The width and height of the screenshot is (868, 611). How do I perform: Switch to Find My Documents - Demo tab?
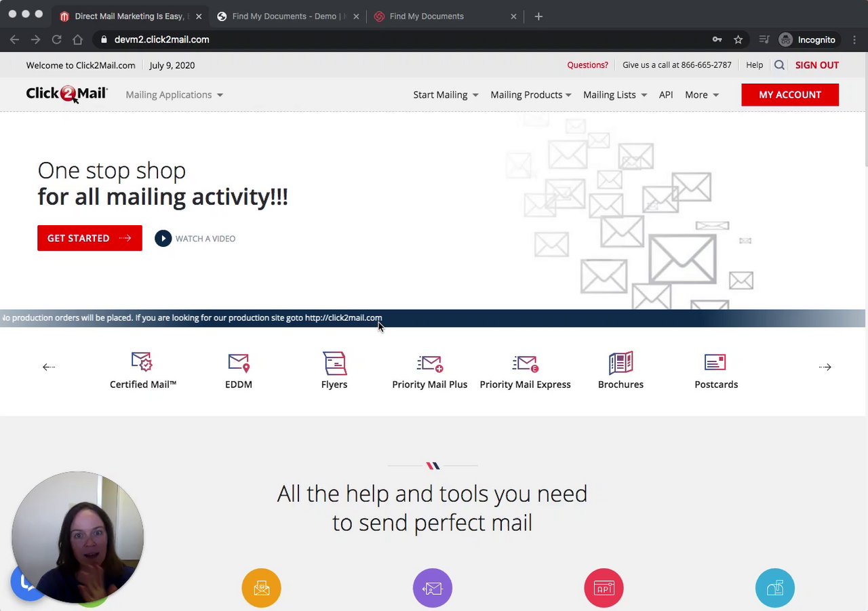pos(290,16)
